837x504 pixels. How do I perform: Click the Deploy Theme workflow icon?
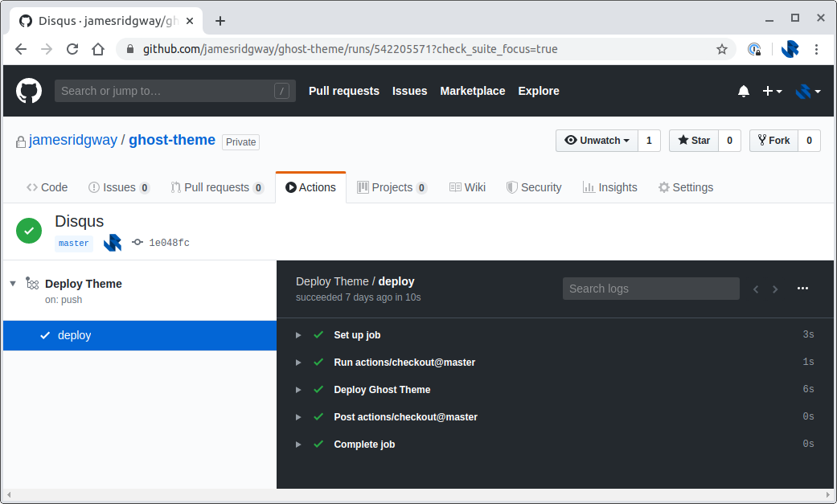click(32, 284)
